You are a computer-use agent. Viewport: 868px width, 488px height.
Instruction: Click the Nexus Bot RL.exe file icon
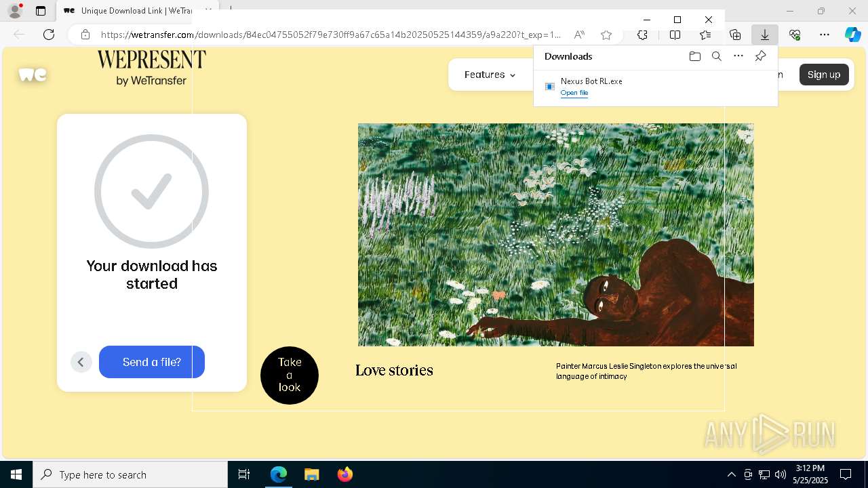550,86
